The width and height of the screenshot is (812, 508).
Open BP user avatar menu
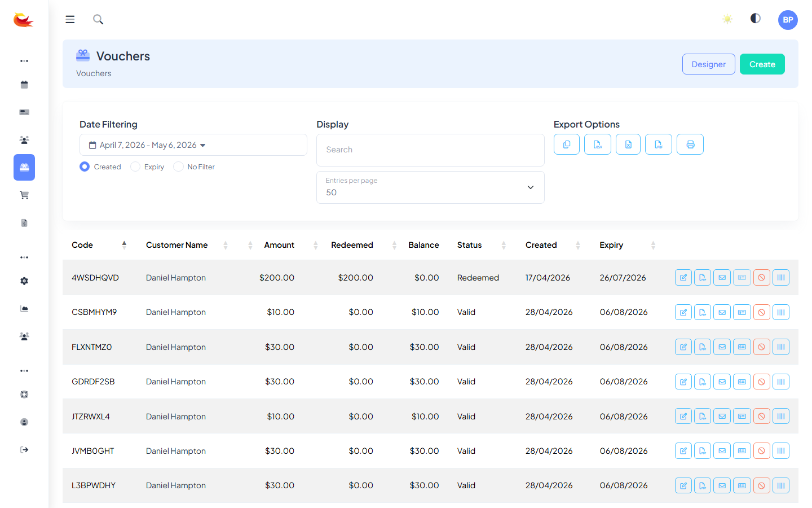tap(788, 20)
